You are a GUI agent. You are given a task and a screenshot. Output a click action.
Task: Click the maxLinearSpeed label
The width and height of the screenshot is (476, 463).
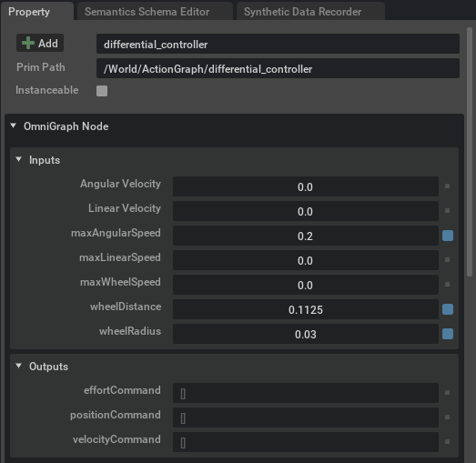coord(120,257)
